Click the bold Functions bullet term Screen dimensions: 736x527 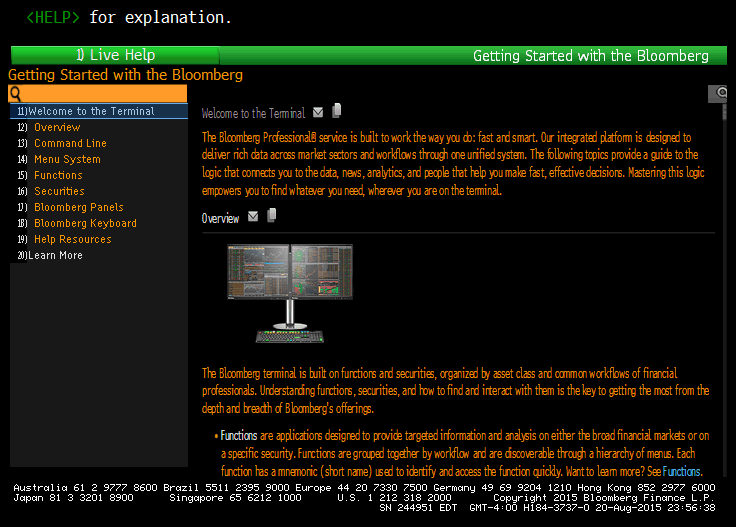tap(238, 435)
